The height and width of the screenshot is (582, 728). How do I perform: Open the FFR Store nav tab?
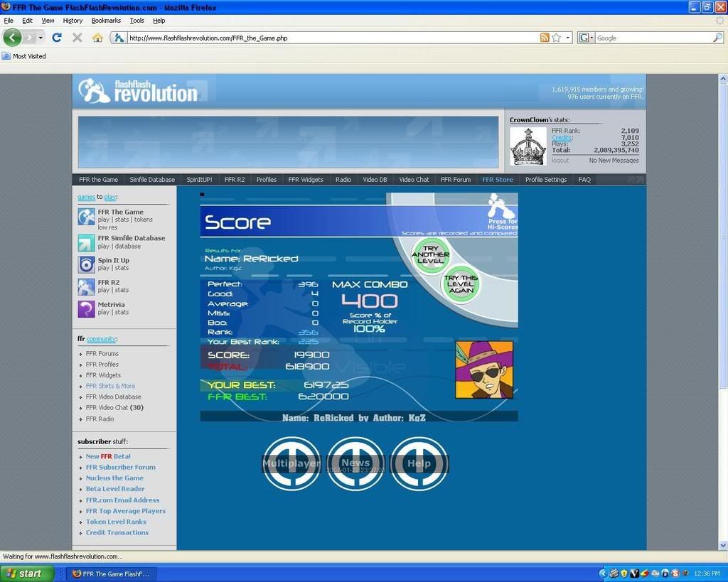[x=497, y=180]
